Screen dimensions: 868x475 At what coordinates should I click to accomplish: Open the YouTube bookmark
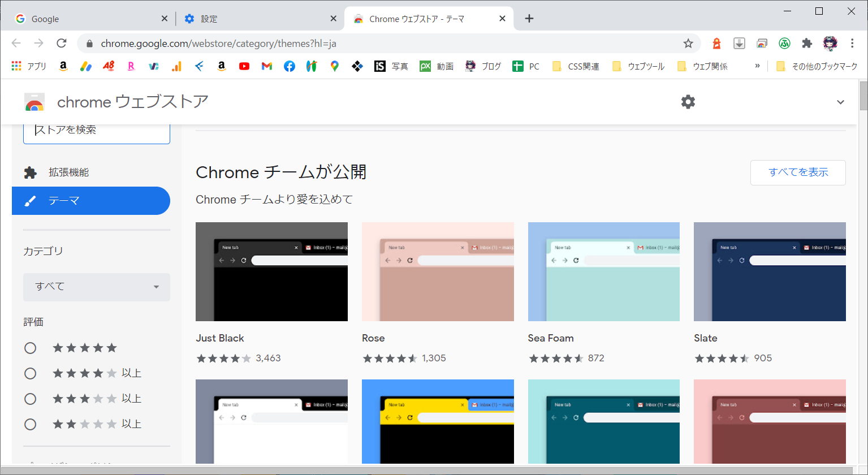click(x=244, y=66)
